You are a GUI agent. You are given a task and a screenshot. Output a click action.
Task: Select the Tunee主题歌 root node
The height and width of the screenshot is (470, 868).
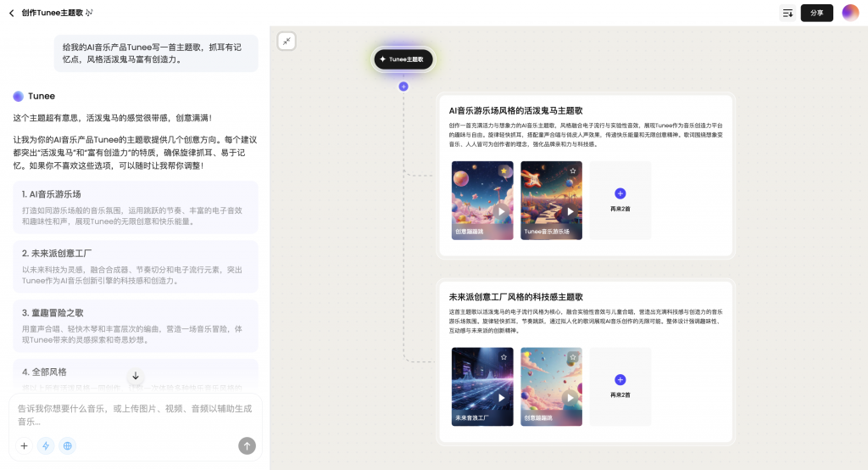tap(403, 59)
